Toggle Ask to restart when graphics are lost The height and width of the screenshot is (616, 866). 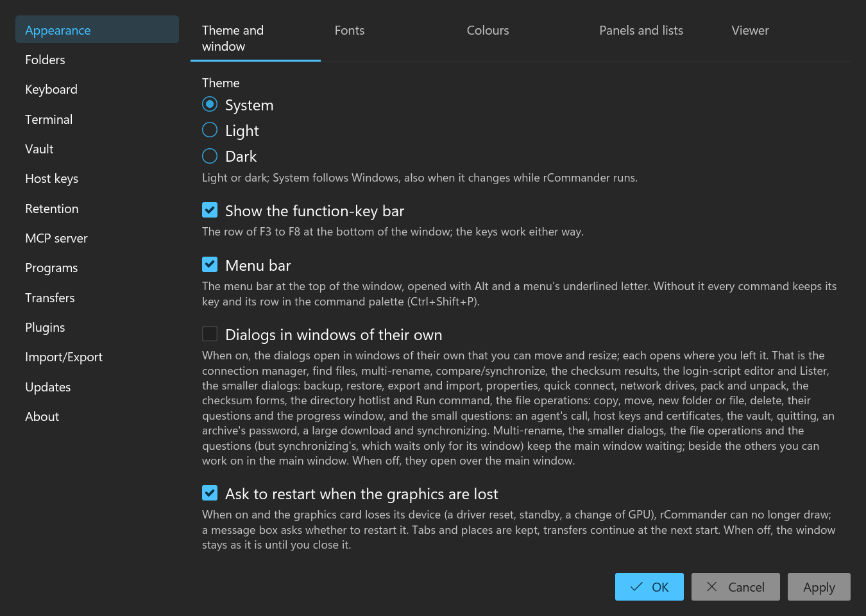coord(210,493)
